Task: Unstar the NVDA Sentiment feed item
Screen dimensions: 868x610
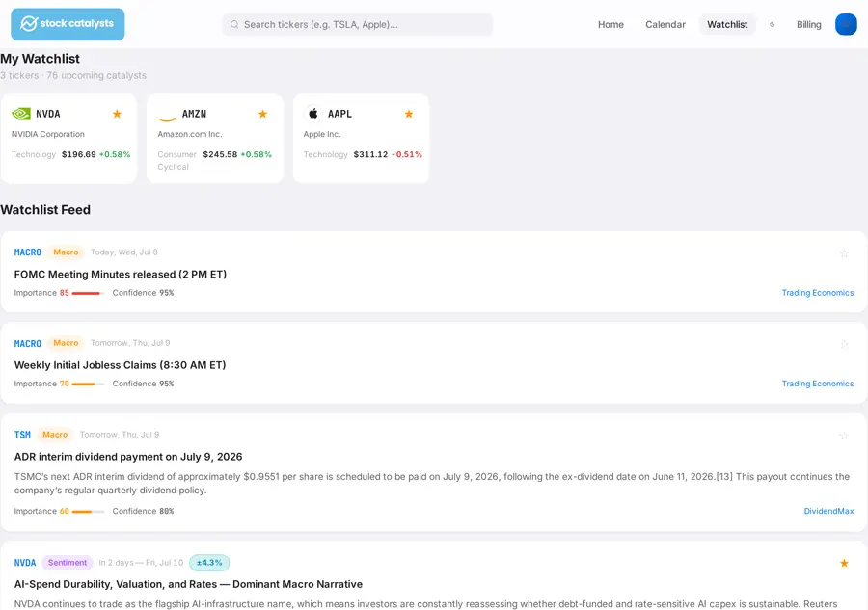Action: (x=844, y=563)
